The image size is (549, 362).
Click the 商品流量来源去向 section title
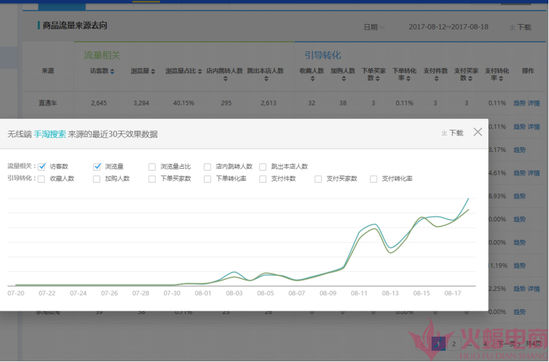click(x=75, y=25)
